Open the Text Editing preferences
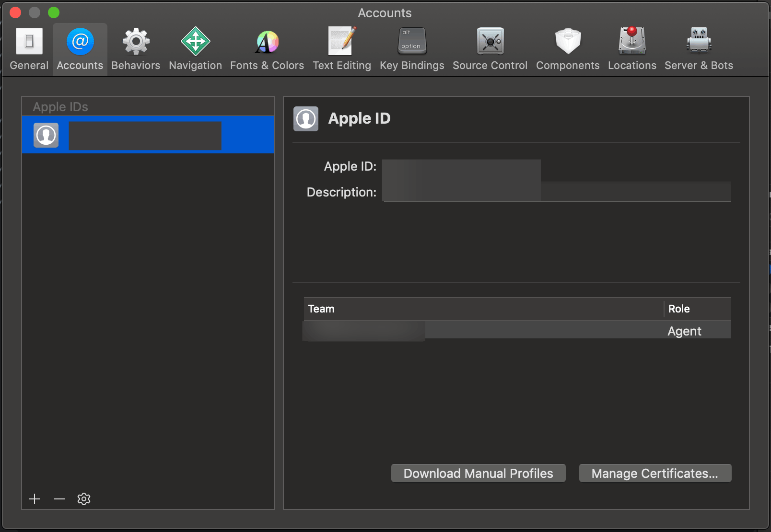The image size is (771, 532). point(341,48)
